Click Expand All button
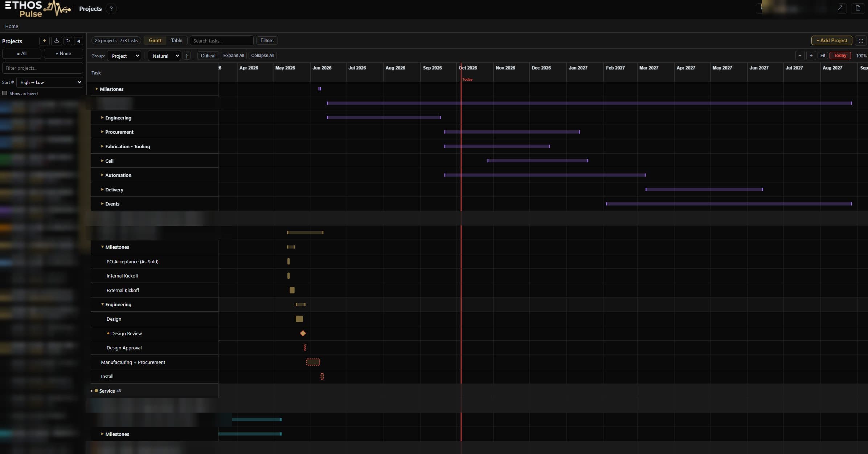Screen dimensions: 868x454 (233, 56)
